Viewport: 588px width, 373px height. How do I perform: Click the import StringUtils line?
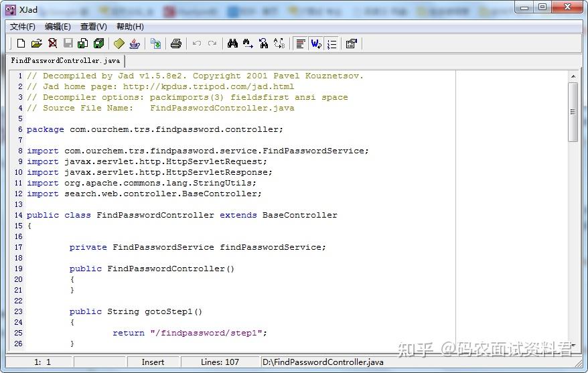pos(141,183)
